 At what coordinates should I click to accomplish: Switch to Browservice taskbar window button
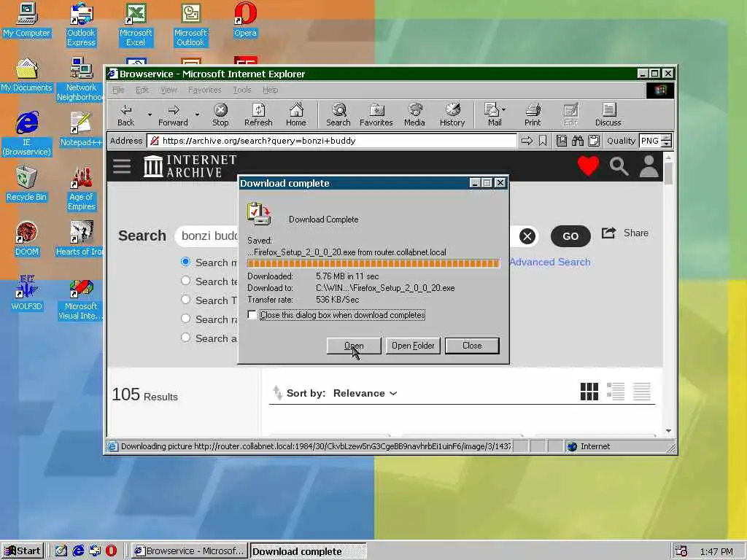190,551
